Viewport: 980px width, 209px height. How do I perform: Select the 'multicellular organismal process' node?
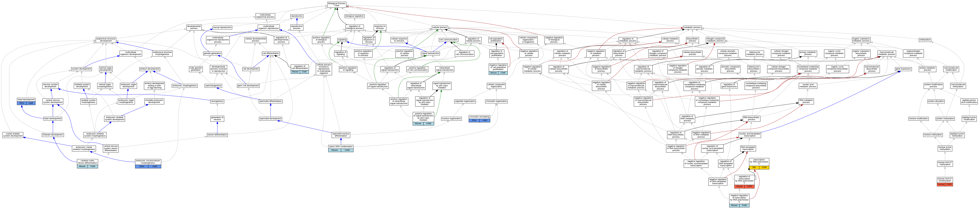[265, 16]
